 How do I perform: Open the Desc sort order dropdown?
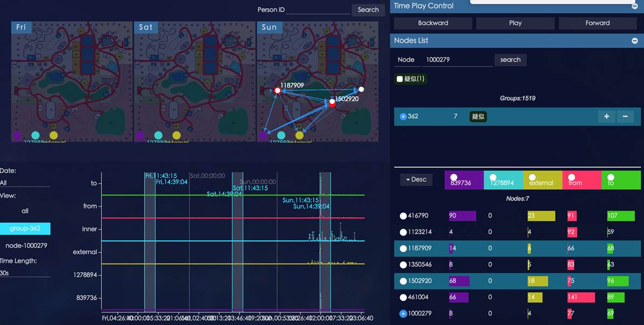416,179
